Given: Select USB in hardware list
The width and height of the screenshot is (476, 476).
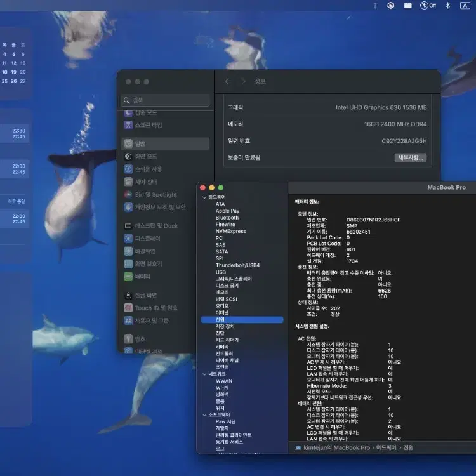Looking at the screenshot, I should tap(221, 272).
